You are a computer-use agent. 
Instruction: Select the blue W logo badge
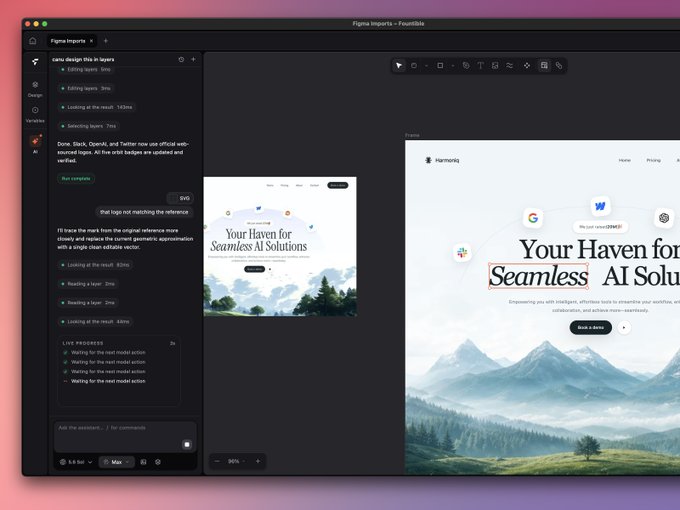pos(601,206)
